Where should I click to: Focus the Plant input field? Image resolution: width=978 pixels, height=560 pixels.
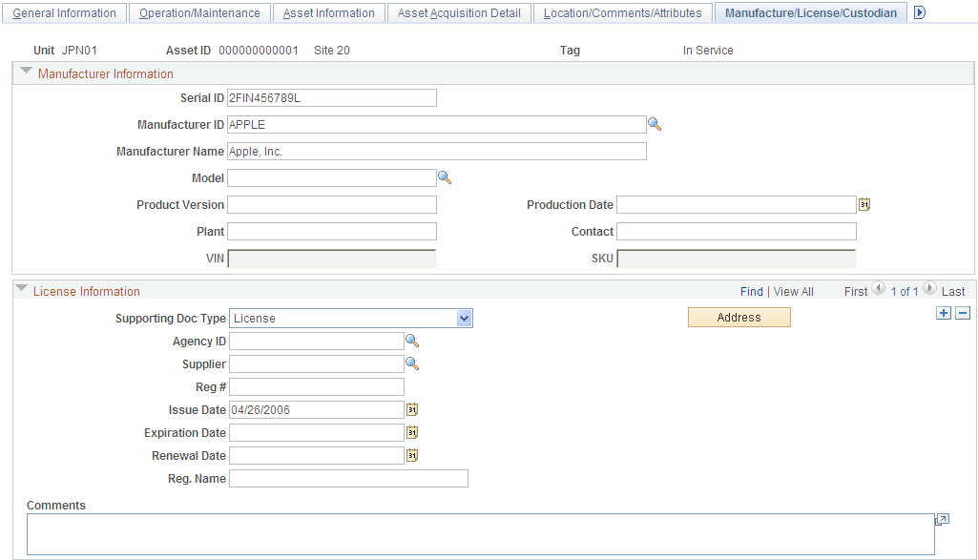(x=332, y=232)
